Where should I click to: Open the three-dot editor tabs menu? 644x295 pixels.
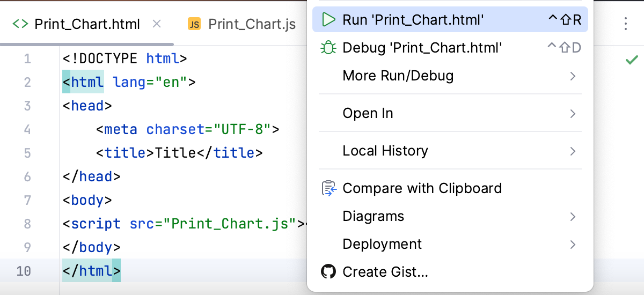(626, 24)
